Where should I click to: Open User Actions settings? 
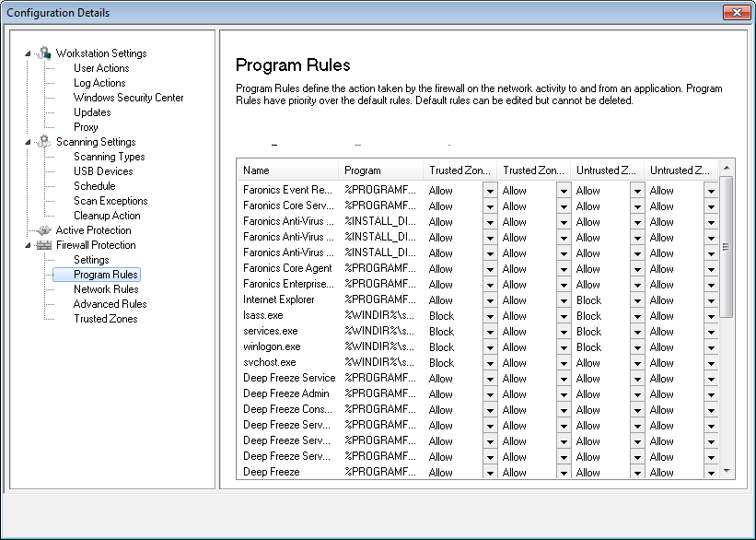pyautogui.click(x=101, y=68)
